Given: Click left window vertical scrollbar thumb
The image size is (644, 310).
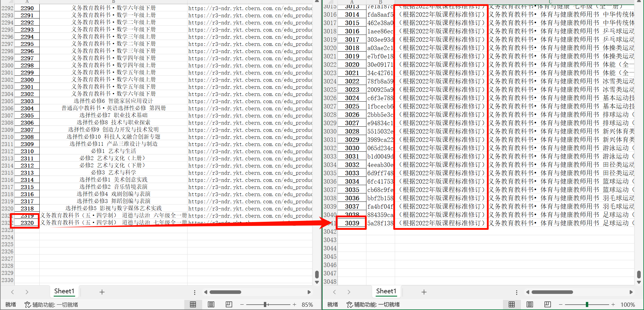Looking at the screenshot, I should 317,274.
